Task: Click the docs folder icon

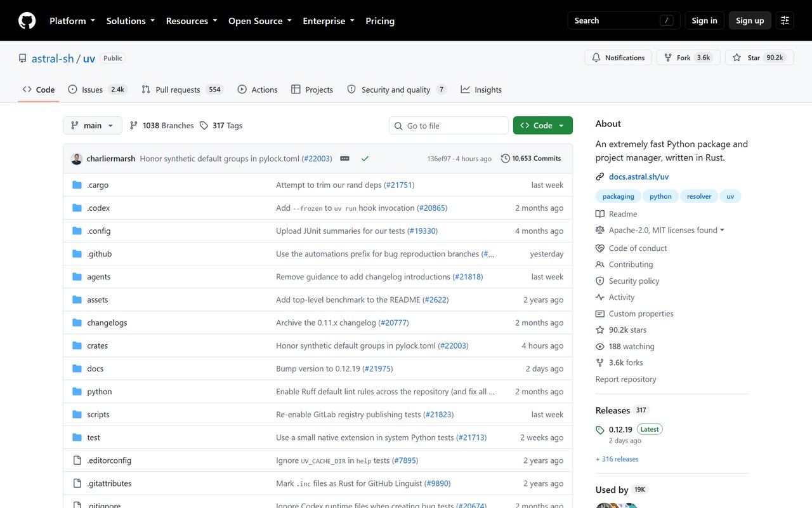Action: pos(77,368)
